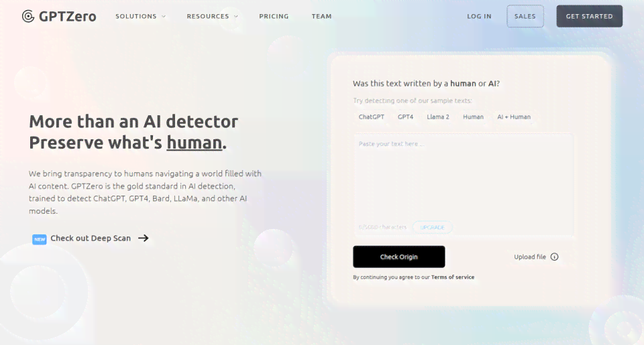Image resolution: width=644 pixels, height=345 pixels.
Task: Click the Check Origin button
Action: [398, 257]
